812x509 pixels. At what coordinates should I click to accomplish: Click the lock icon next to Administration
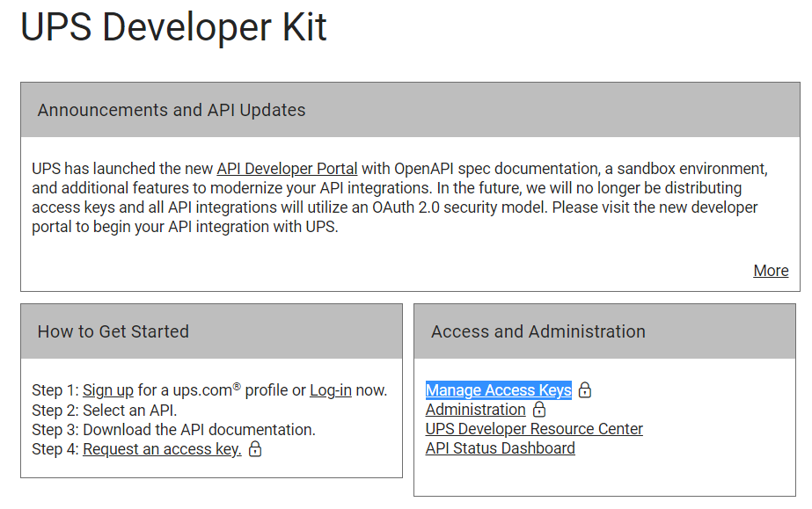click(539, 410)
